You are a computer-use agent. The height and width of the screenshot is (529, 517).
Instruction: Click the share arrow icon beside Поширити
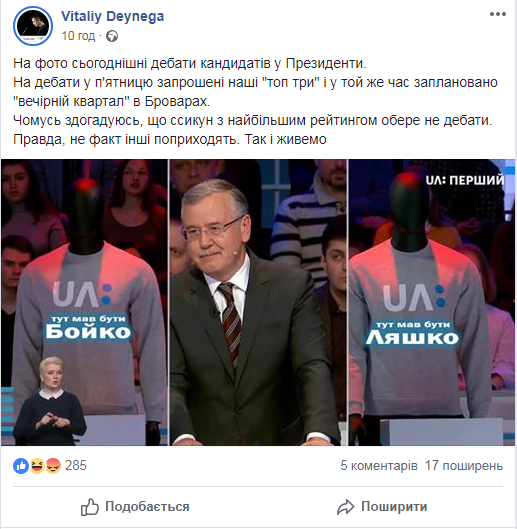tap(346, 507)
